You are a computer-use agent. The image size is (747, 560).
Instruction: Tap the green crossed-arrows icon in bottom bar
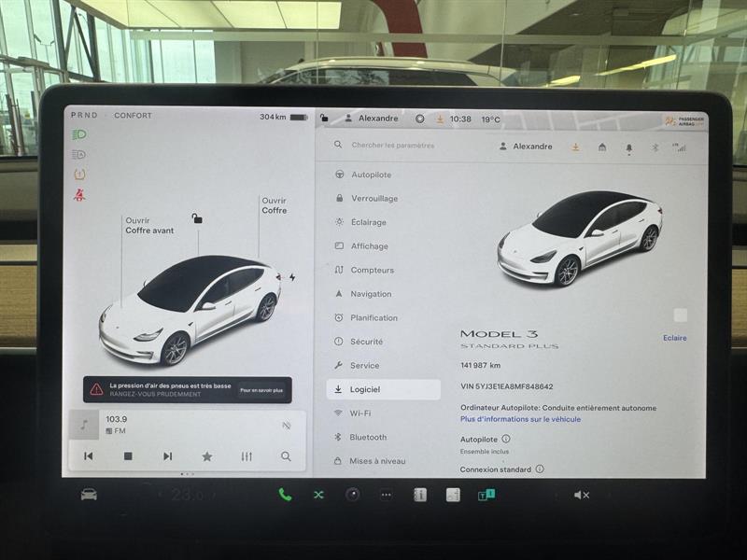[x=318, y=496]
